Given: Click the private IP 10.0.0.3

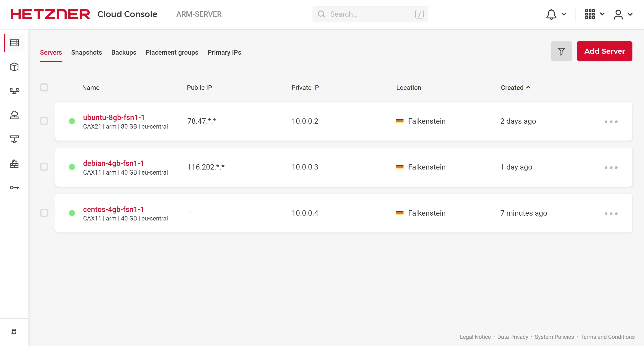Looking at the screenshot, I should click(305, 167).
